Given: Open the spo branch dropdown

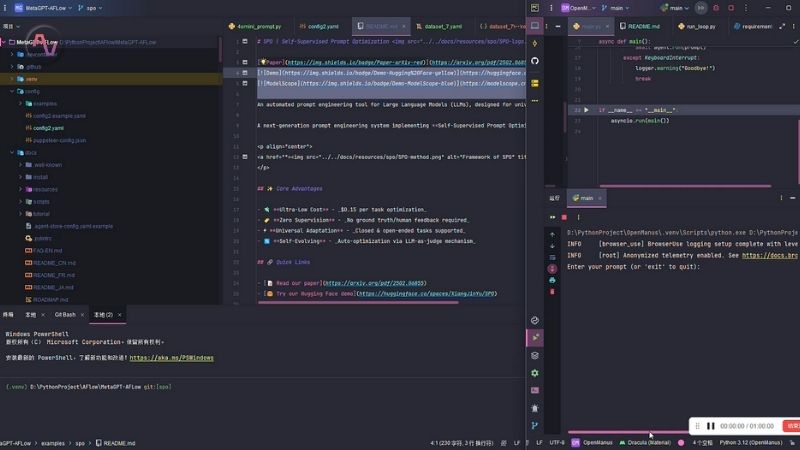Looking at the screenshot, I should (x=91, y=8).
